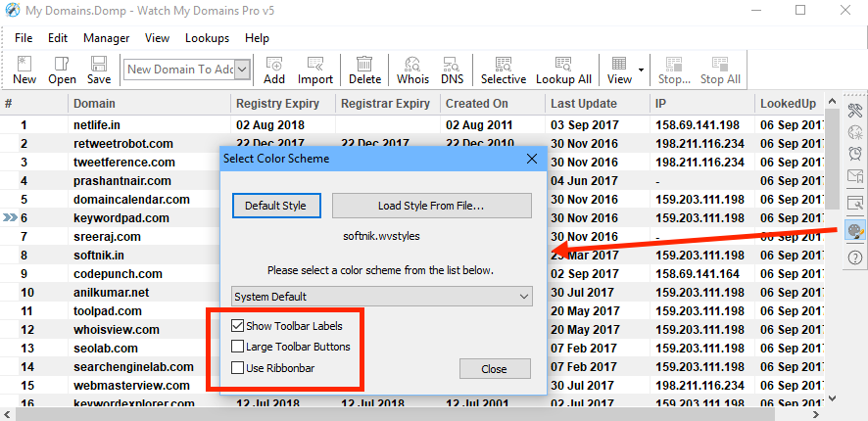Sort by the IP column header
Image resolution: width=868 pixels, height=421 pixels.
702,104
